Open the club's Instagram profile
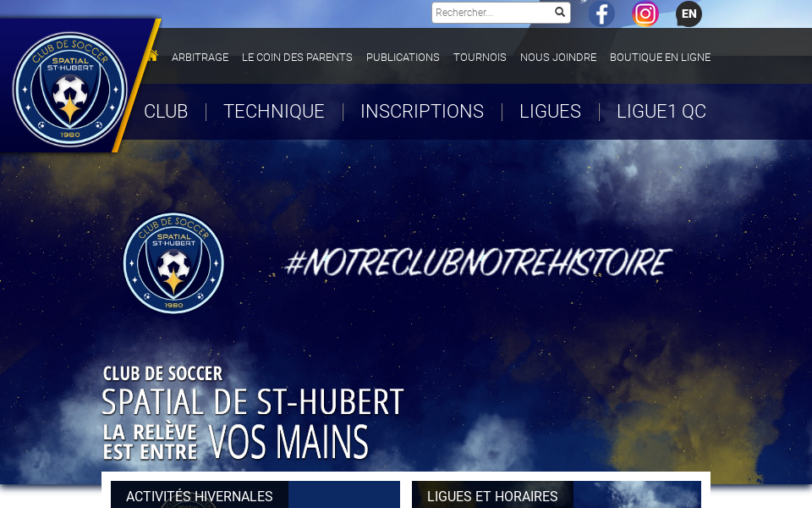This screenshot has width=812, height=508. [x=645, y=14]
